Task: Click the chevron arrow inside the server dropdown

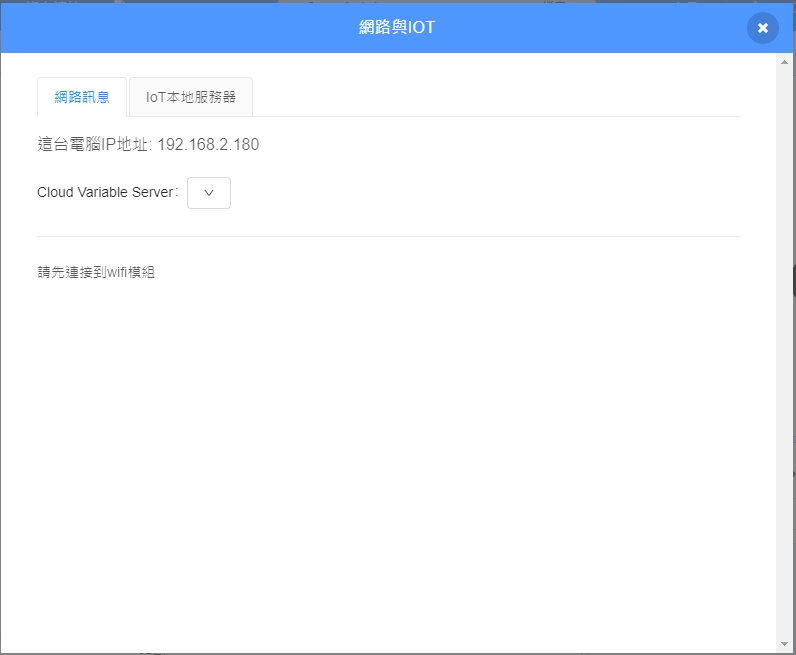Action: (x=209, y=193)
